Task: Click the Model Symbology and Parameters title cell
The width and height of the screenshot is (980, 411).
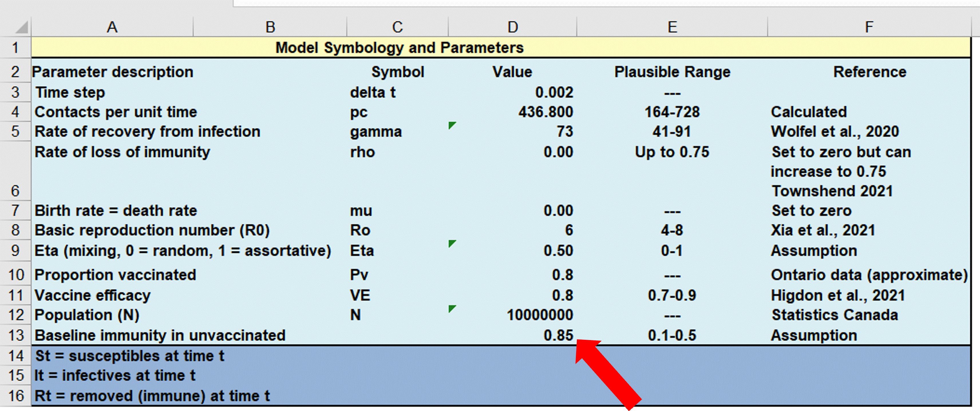Action: pyautogui.click(x=400, y=48)
